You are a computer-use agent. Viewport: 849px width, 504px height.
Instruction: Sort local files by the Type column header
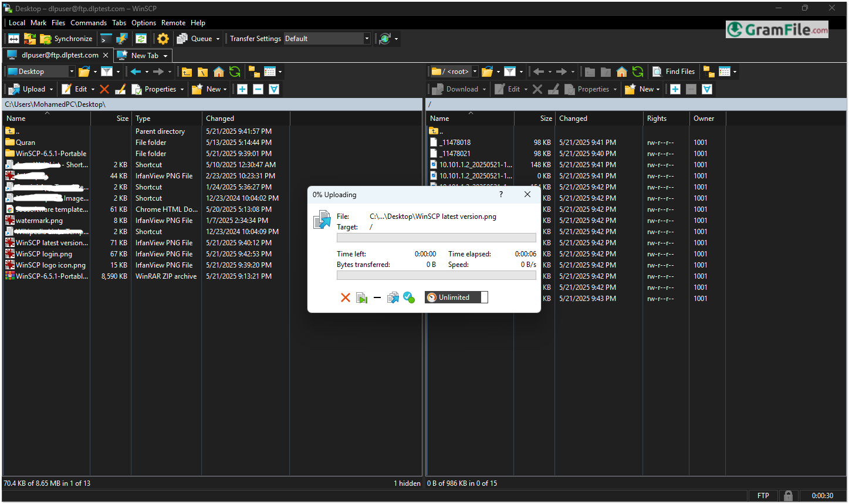pos(167,119)
